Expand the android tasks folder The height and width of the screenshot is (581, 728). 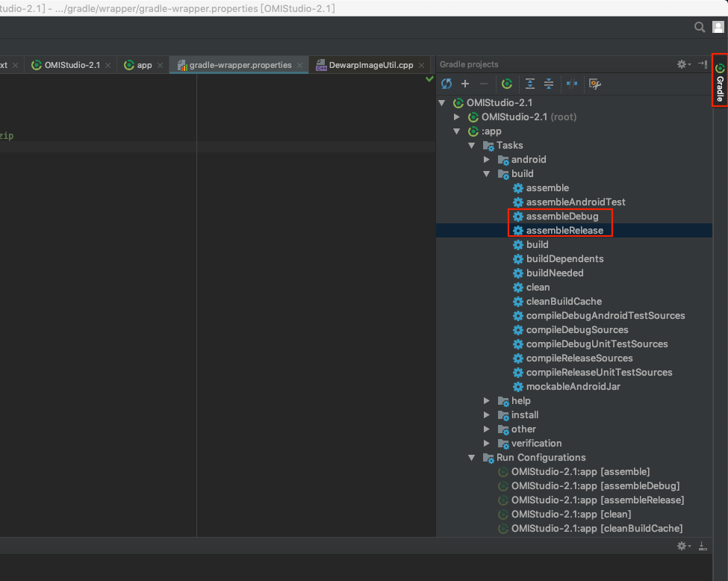tap(487, 160)
